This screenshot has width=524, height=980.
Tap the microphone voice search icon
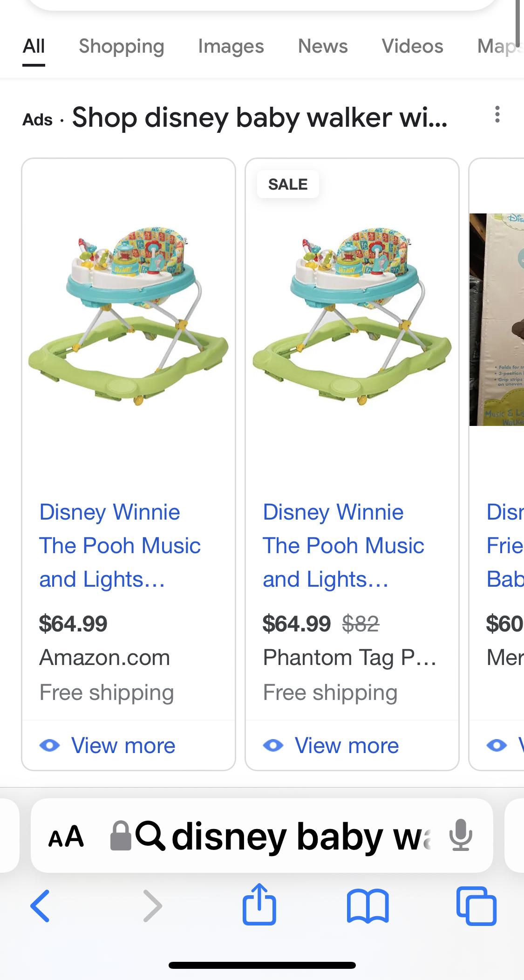[461, 836]
